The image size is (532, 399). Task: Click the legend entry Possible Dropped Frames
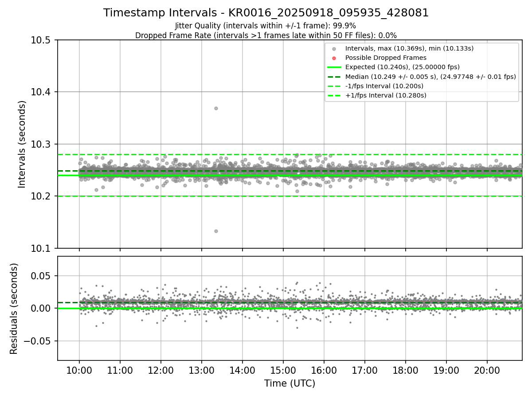coord(386,58)
